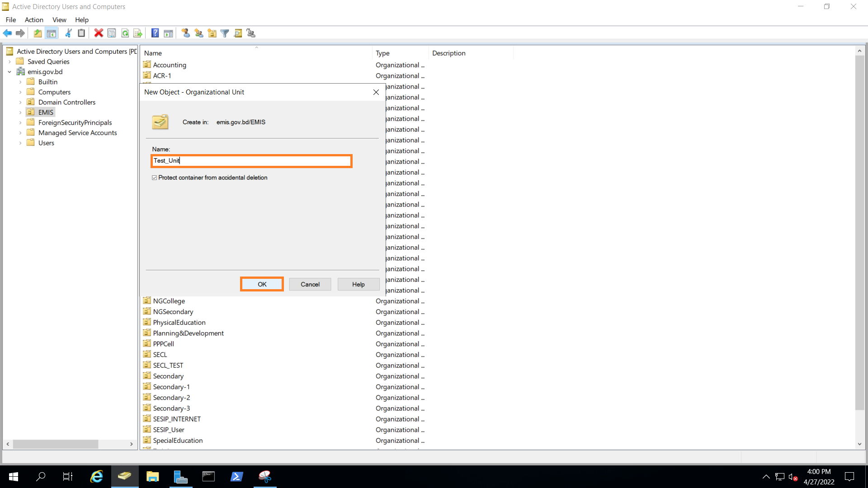Close the New Object dialog

(x=376, y=92)
